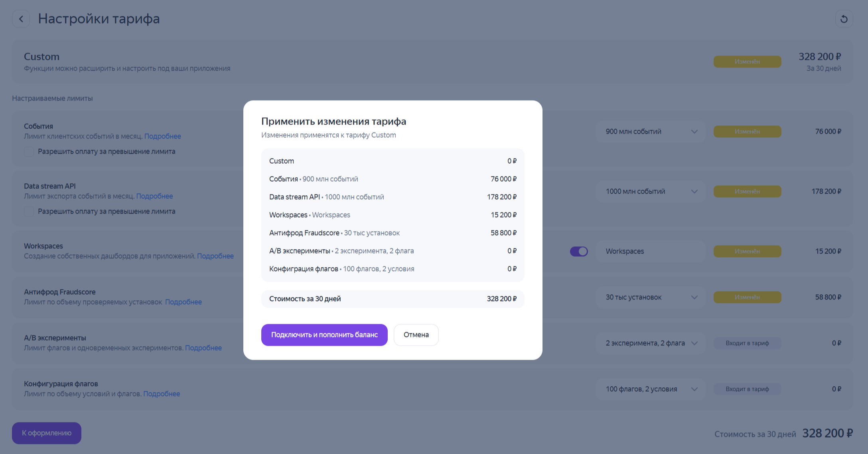Expand the 30 тыс установок dropdown
The height and width of the screenshot is (454, 868).
pos(651,297)
